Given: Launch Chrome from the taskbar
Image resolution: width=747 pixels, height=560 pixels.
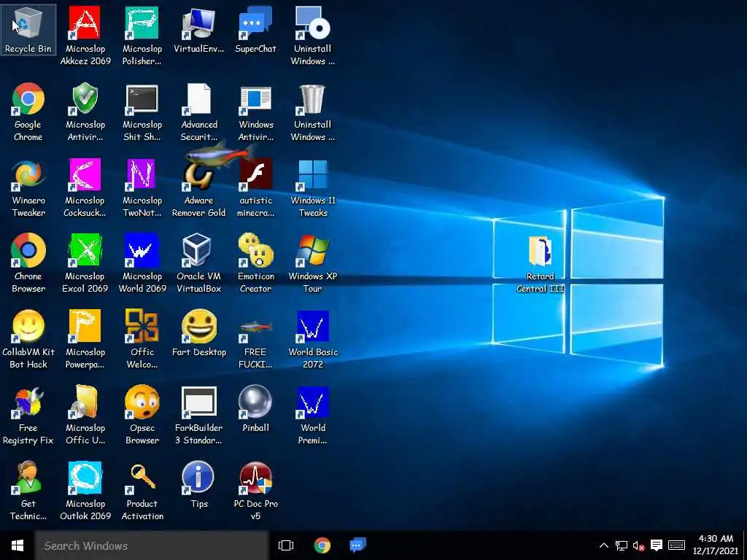Looking at the screenshot, I should coord(322,545).
